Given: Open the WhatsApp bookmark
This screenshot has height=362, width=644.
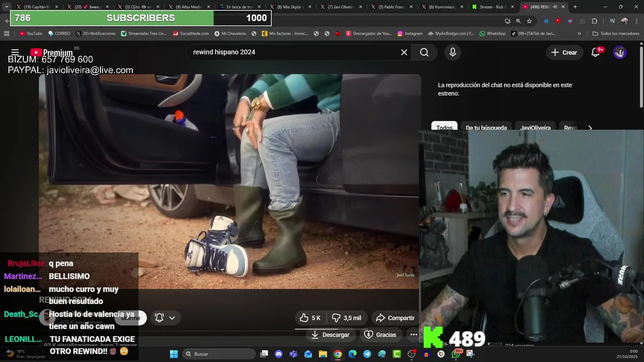Looking at the screenshot, I should point(493,34).
